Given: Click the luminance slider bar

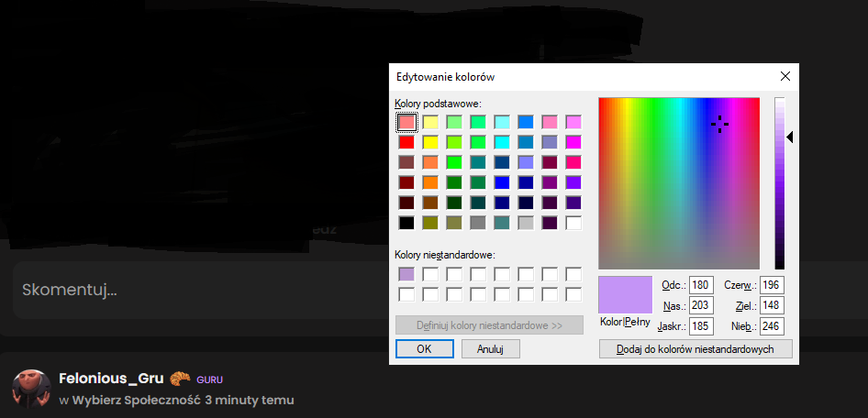Looking at the screenshot, I should 779,183.
